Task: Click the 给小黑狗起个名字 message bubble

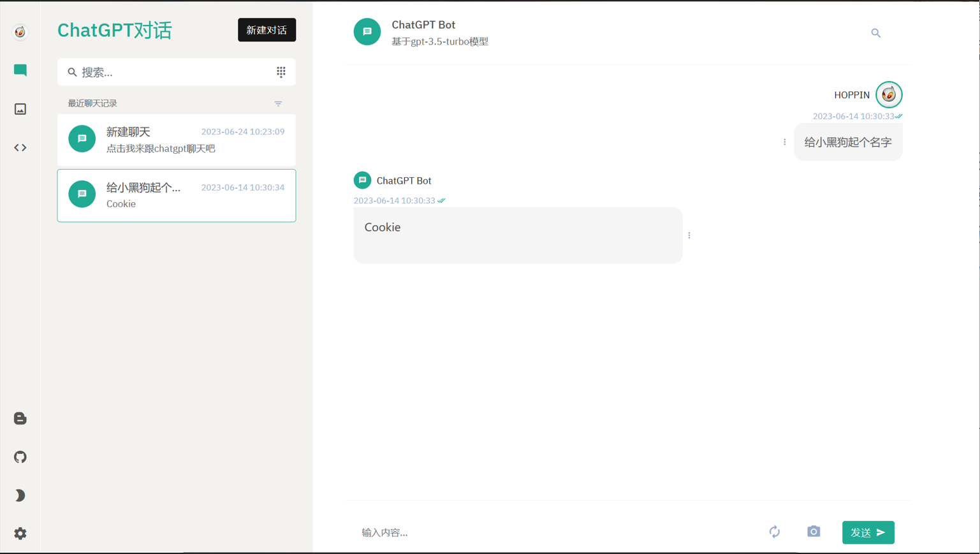Action: click(x=849, y=142)
